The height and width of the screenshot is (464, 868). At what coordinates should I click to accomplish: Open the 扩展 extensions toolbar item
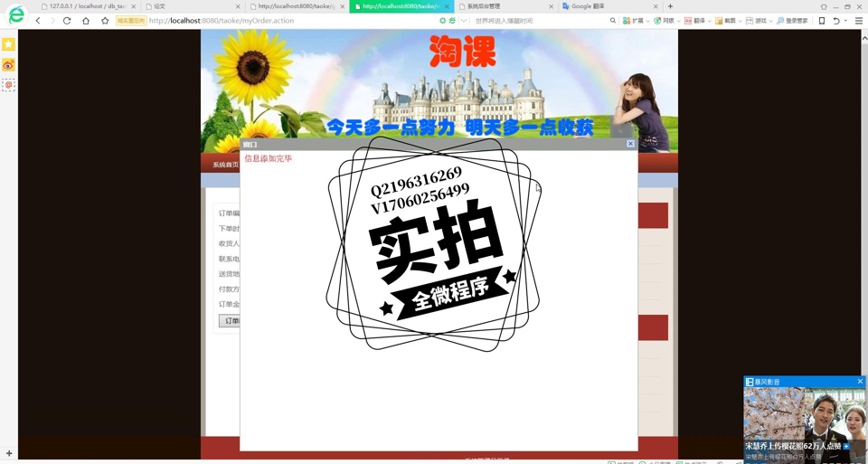(x=633, y=21)
